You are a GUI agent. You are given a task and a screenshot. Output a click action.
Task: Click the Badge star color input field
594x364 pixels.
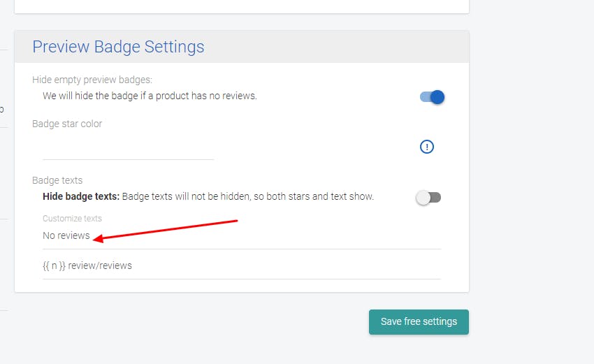point(128,148)
